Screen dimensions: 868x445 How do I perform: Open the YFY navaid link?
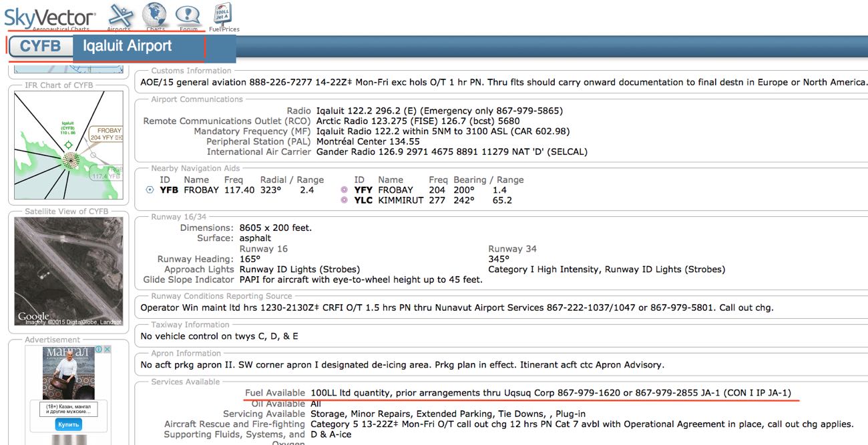tap(363, 190)
